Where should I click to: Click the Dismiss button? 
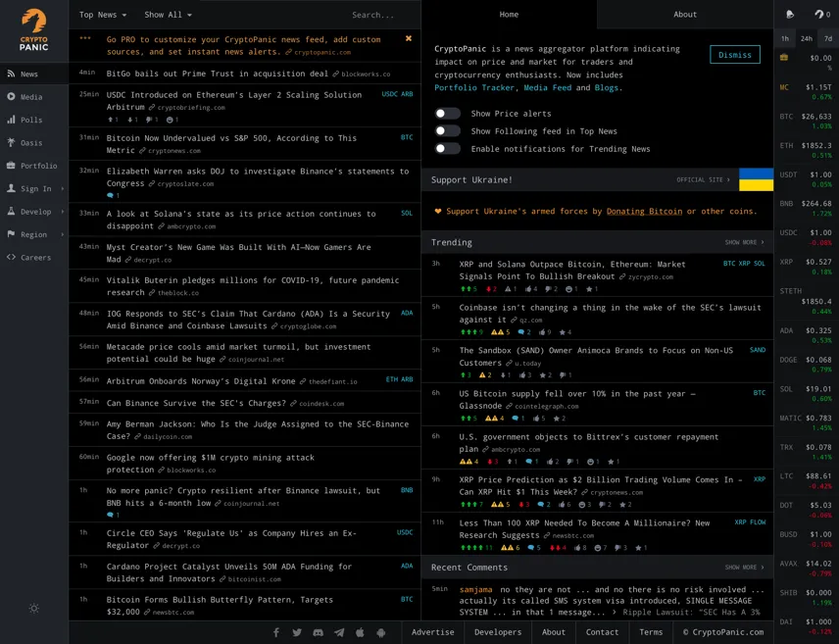point(735,55)
